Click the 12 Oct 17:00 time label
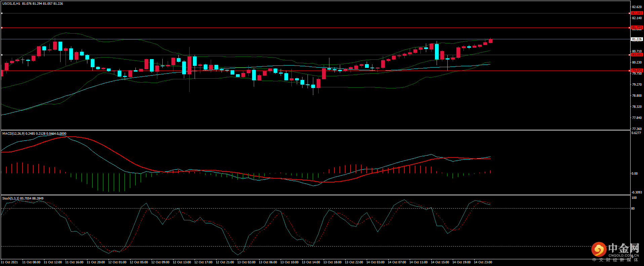The width and height of the screenshot is (644, 266). [x=203, y=262]
